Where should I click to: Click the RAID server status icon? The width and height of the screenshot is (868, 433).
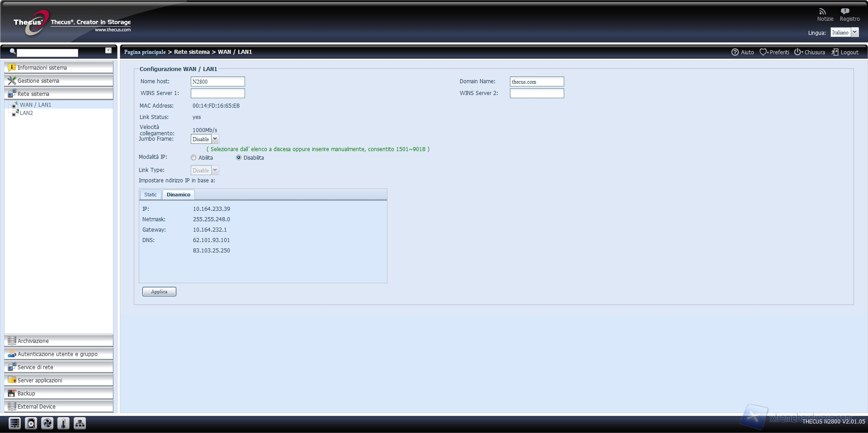(x=14, y=423)
